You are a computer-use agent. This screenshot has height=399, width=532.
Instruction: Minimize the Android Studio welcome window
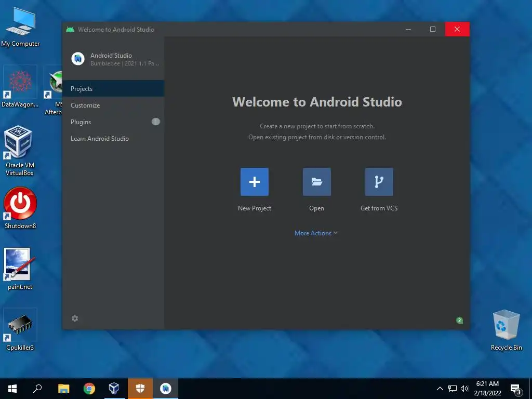pos(408,29)
